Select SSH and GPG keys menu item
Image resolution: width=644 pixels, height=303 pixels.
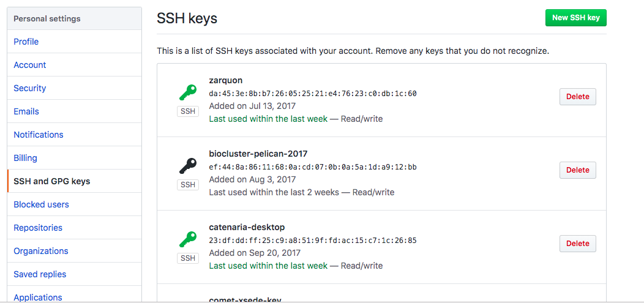pos(52,181)
